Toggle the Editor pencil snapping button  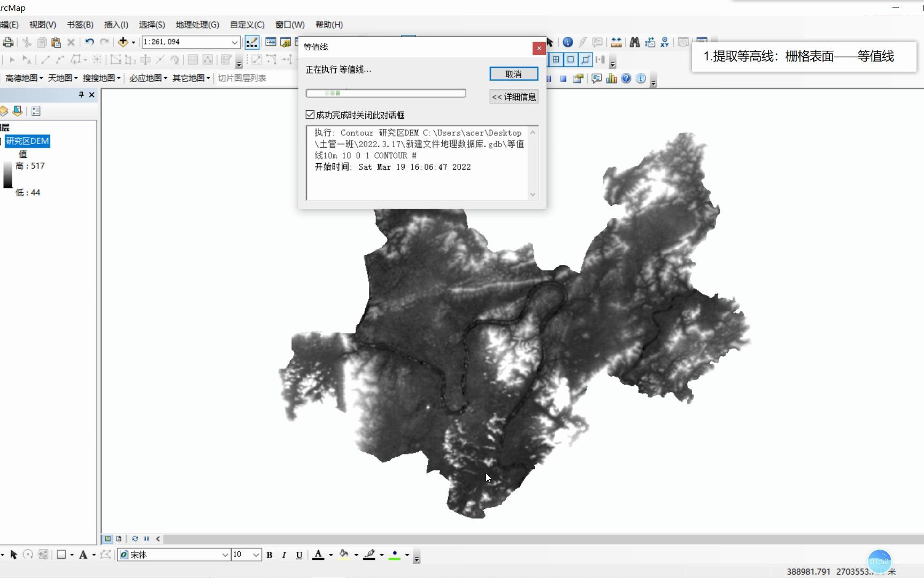(x=252, y=42)
